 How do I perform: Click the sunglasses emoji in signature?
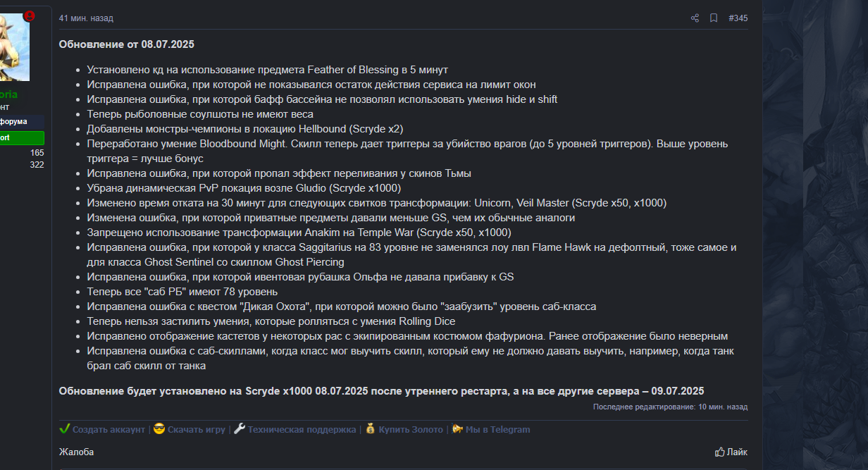(x=159, y=428)
